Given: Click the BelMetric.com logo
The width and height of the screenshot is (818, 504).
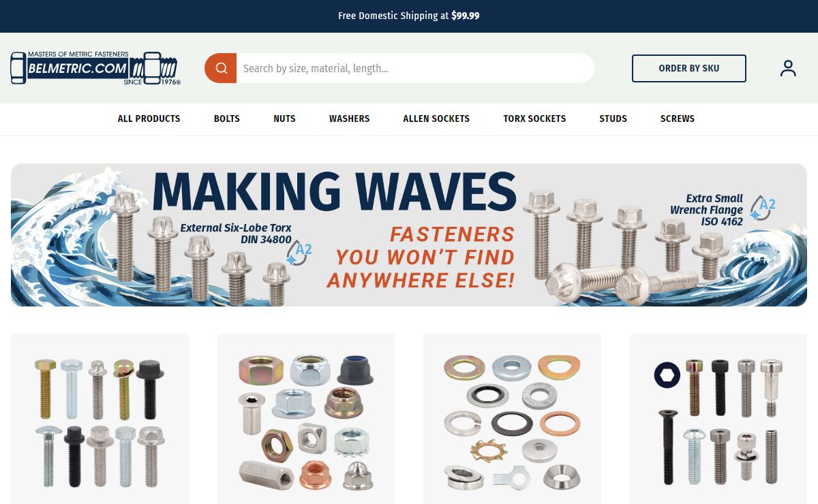Looking at the screenshot, I should coord(95,68).
